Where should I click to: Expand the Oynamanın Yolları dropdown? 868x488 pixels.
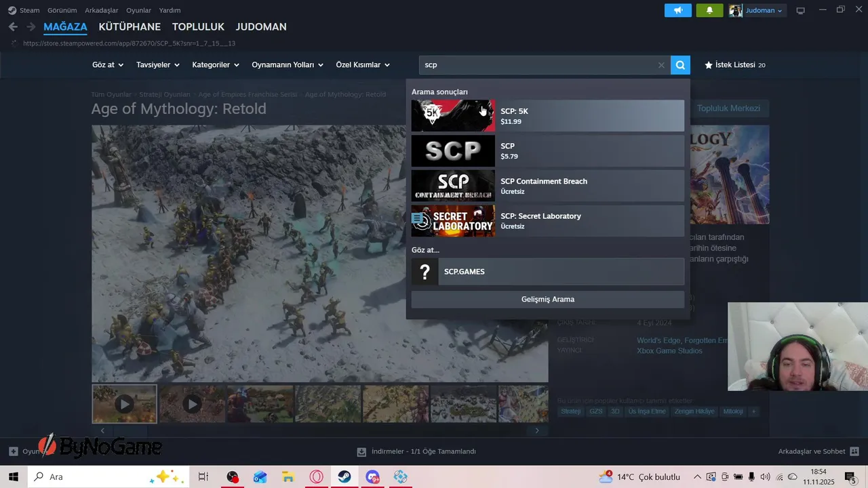(288, 65)
